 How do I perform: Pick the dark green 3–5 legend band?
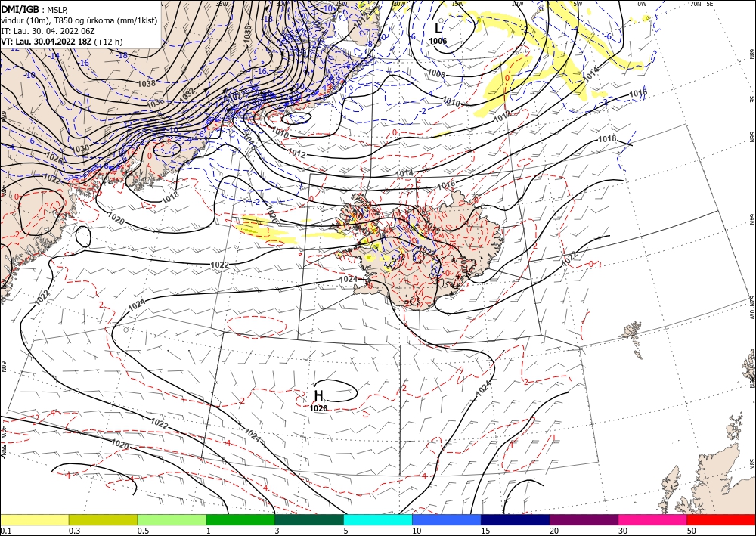coord(309,519)
